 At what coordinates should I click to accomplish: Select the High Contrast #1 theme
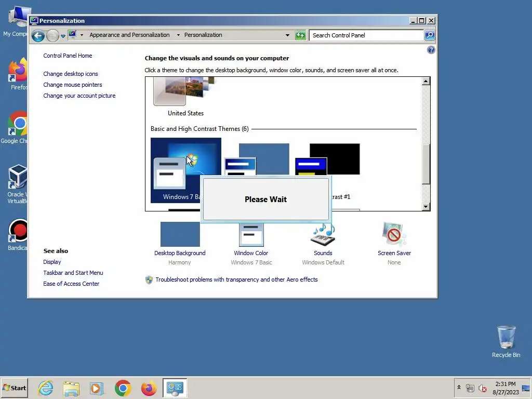(328, 159)
